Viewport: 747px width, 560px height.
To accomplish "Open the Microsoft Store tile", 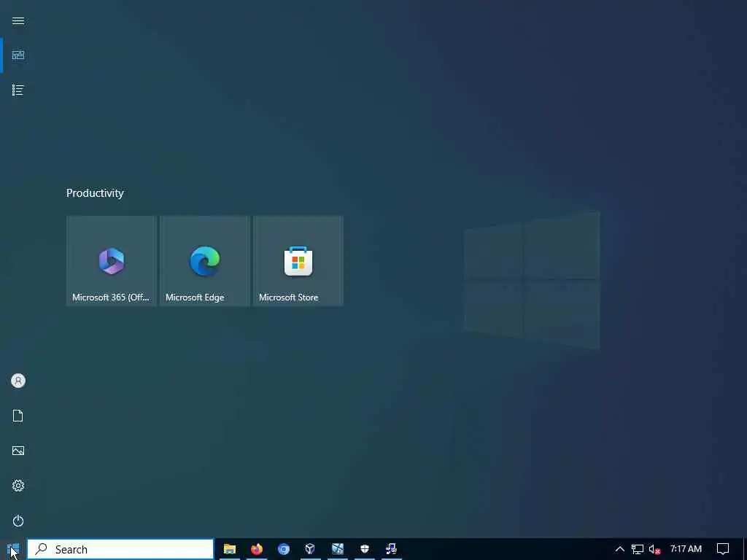I will tap(298, 261).
